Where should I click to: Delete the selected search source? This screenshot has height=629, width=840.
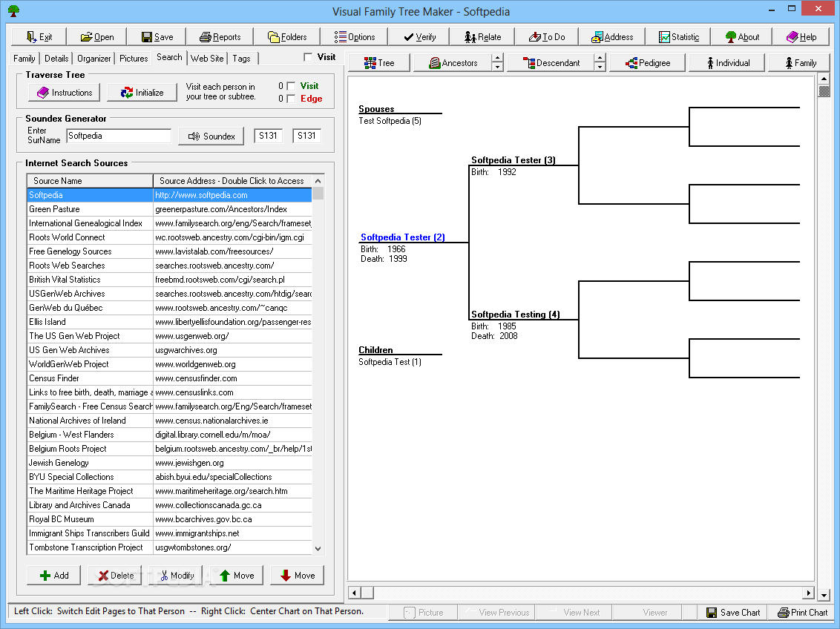(115, 576)
